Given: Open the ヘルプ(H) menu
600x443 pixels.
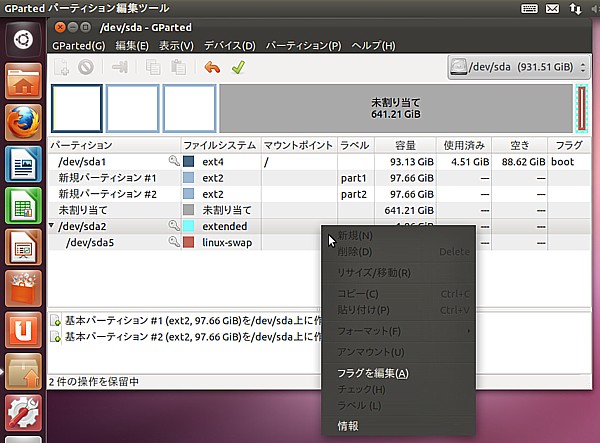Looking at the screenshot, I should click(373, 46).
